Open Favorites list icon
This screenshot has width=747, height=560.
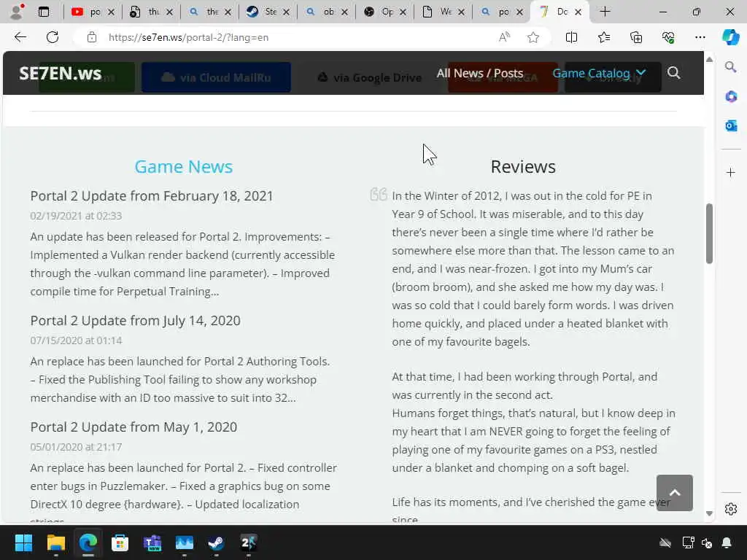(x=603, y=37)
